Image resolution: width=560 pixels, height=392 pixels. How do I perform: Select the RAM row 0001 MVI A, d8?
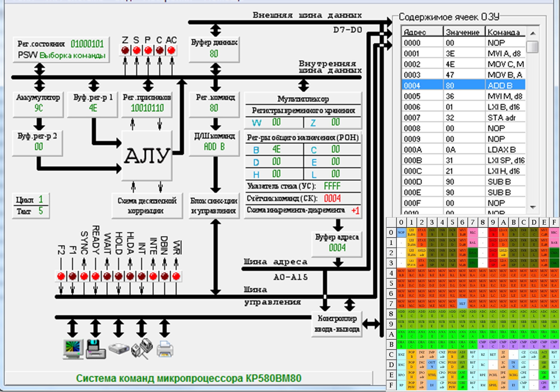pos(463,54)
